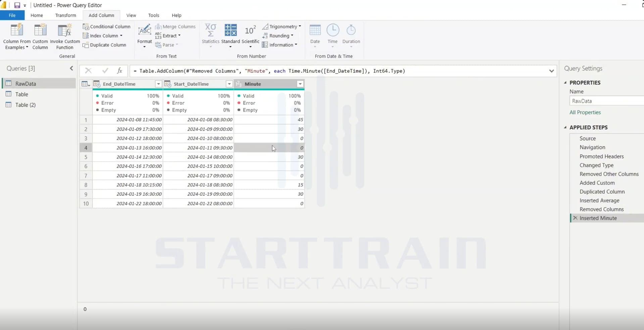The image size is (644, 330).
Task: Open the Date column options
Action: coord(315,36)
